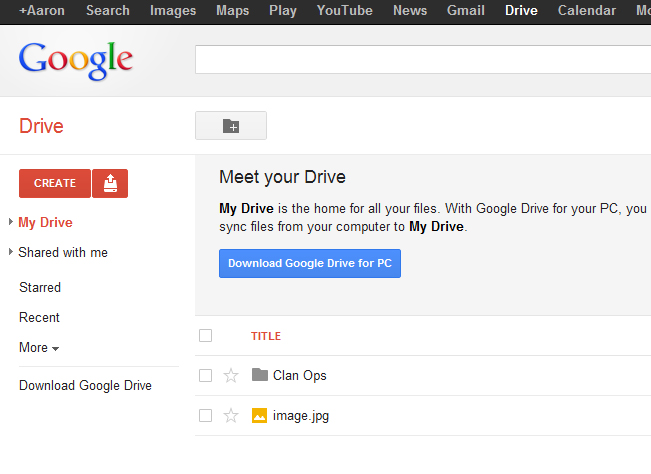
Task: Check the box for Clan Ops
Action: [x=206, y=376]
